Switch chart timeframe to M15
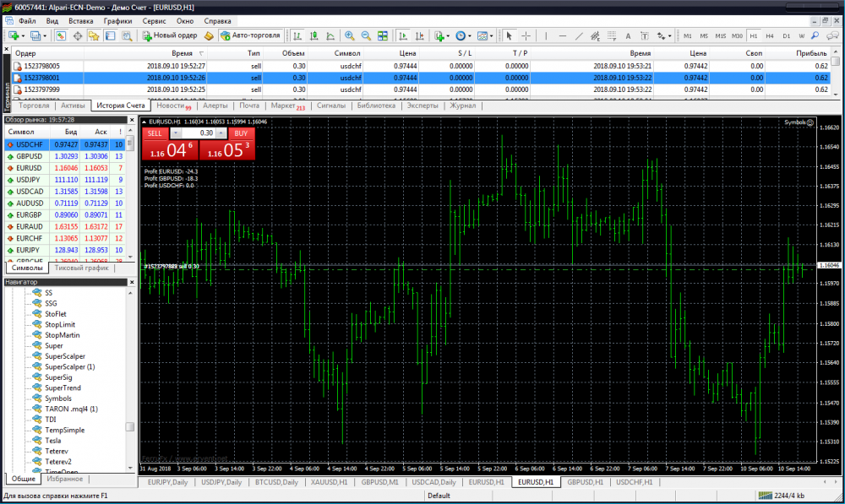The image size is (845, 504). click(721, 35)
